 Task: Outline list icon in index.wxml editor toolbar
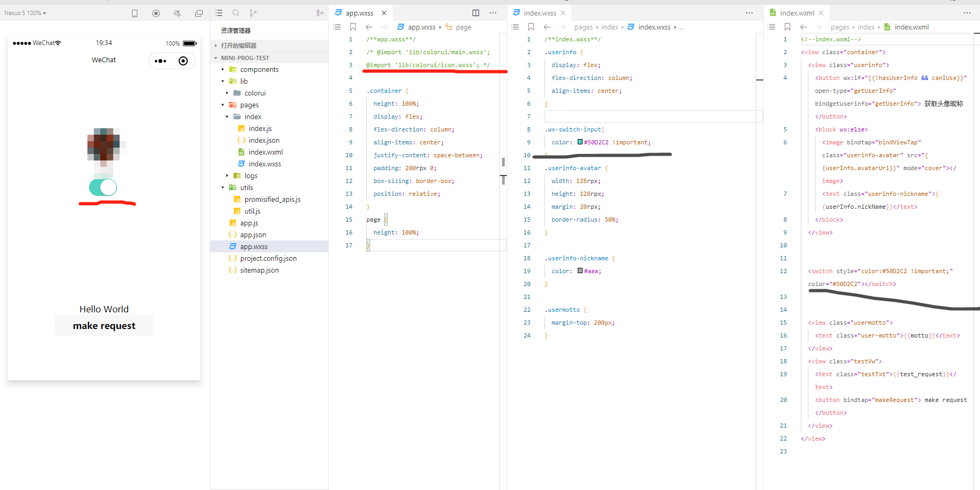coord(771,27)
